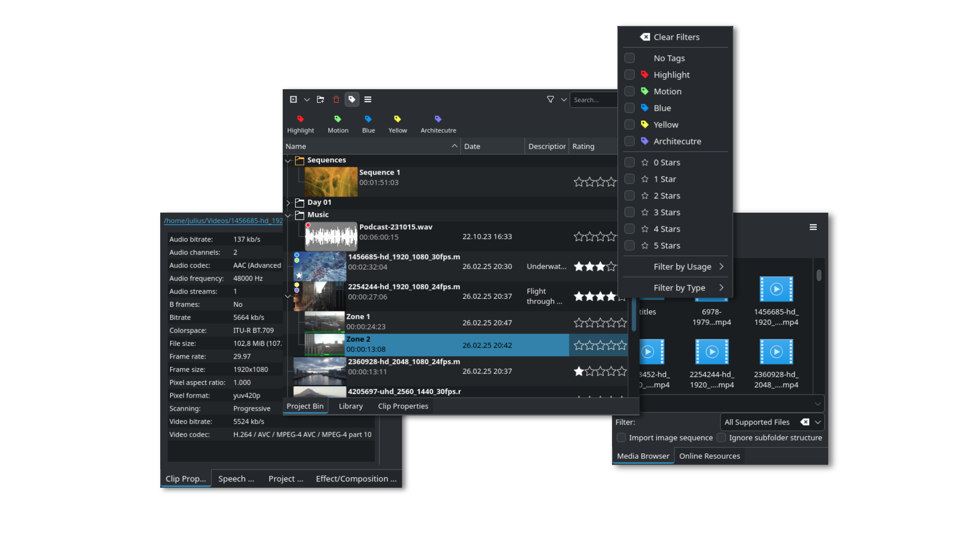Open the bin hamburger menu

pos(367,99)
